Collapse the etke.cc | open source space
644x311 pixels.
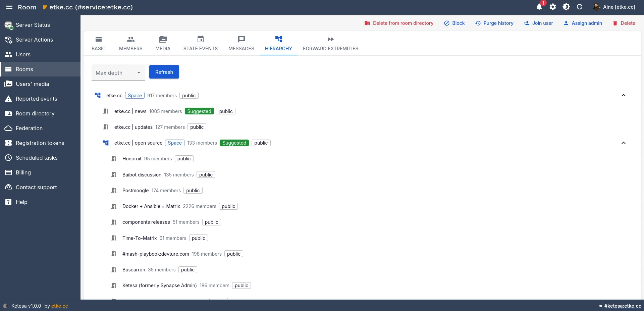coord(623,143)
